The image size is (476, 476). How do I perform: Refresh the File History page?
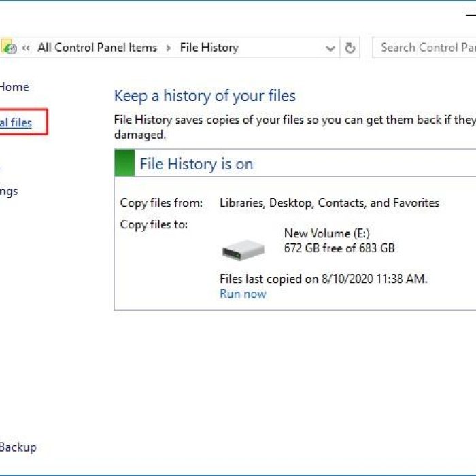click(350, 48)
